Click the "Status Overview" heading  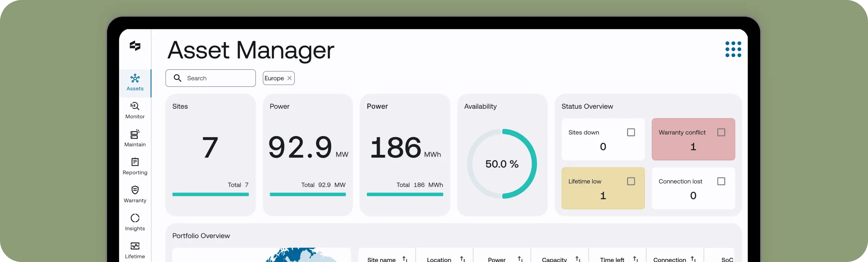(x=587, y=106)
